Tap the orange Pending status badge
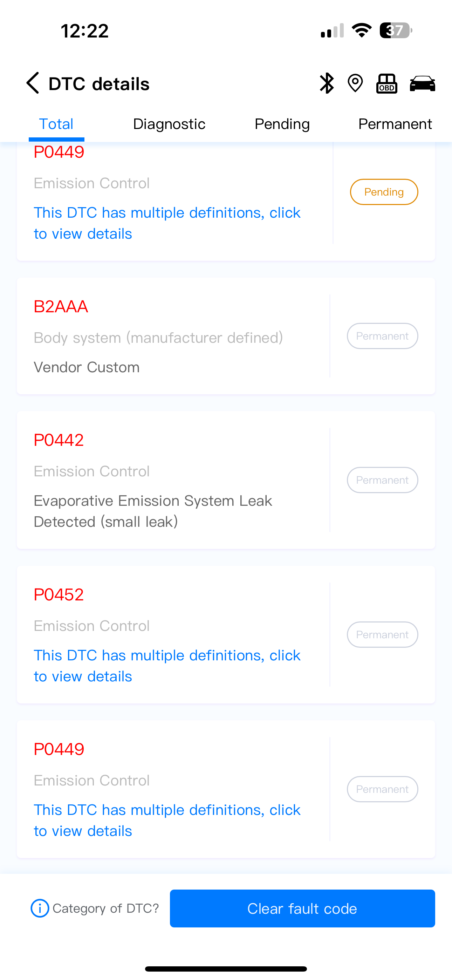Screen dimensions: 452x980 384,192
